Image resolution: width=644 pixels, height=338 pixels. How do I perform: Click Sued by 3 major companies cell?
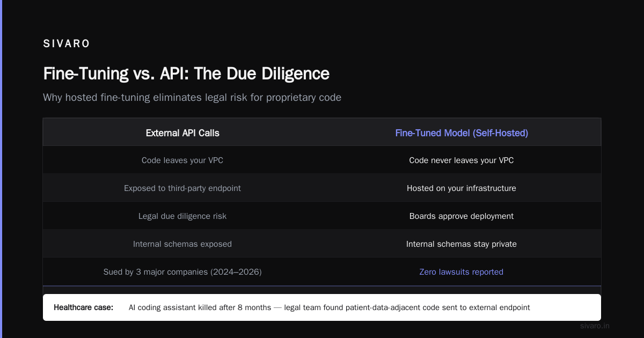[182, 271]
